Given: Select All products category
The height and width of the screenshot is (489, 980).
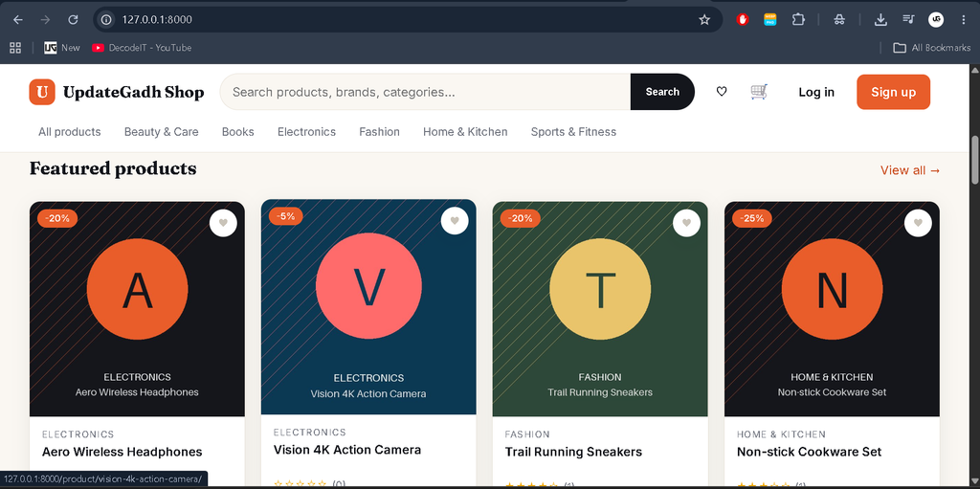Looking at the screenshot, I should click(x=69, y=132).
